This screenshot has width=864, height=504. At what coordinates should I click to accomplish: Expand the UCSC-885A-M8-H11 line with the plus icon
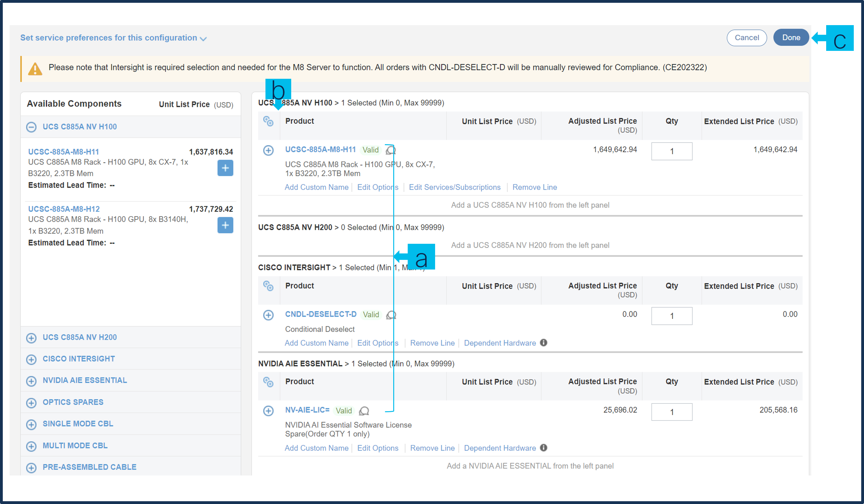[x=268, y=150]
